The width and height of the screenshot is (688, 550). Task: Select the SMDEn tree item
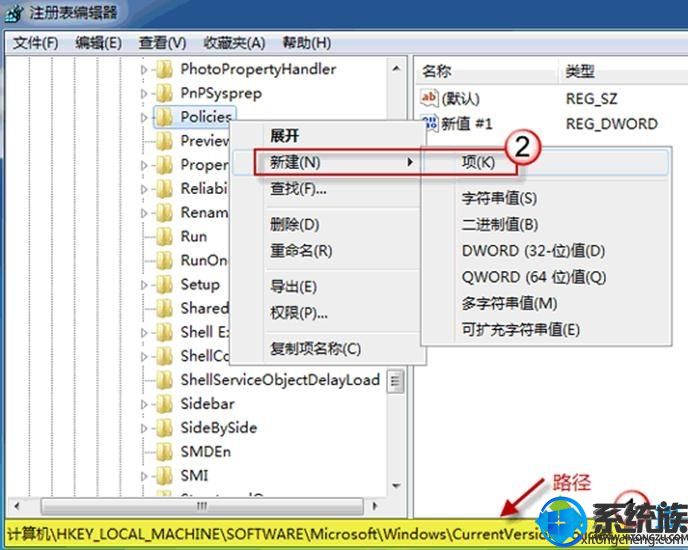[x=205, y=451]
